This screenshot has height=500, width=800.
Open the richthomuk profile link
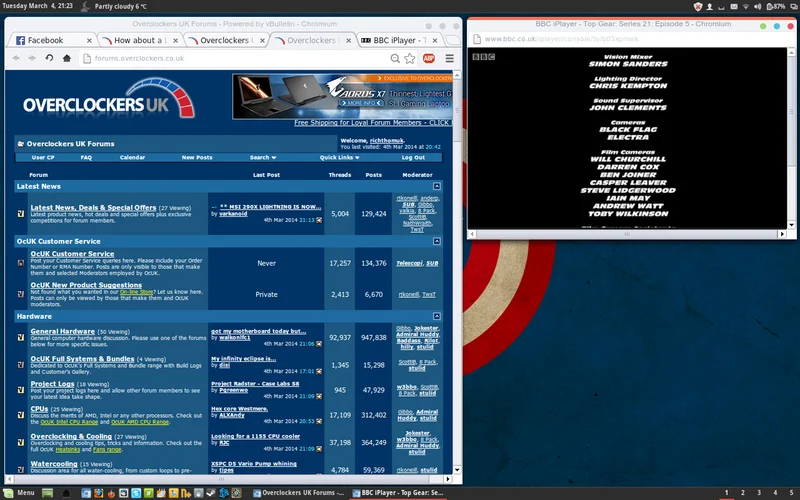point(387,141)
